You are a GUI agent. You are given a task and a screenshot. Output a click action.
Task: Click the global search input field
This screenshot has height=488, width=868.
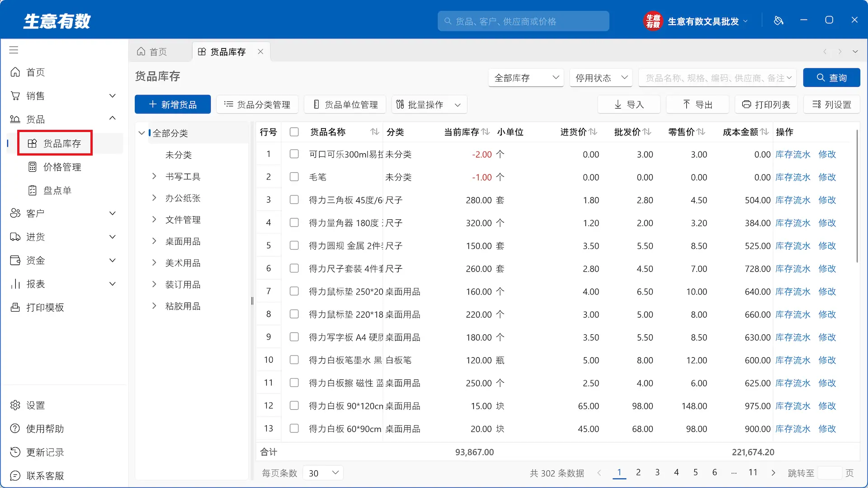tap(524, 21)
